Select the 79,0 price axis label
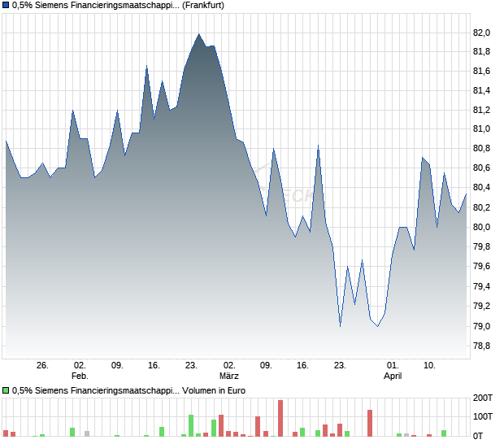This screenshot has height=444, width=504. click(x=481, y=326)
